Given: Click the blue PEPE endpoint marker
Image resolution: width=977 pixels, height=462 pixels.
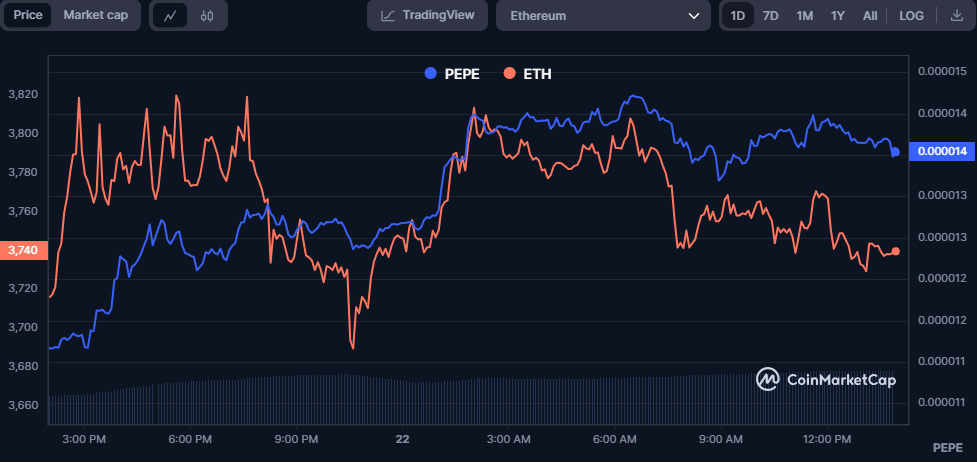Looking at the screenshot, I should click(895, 152).
